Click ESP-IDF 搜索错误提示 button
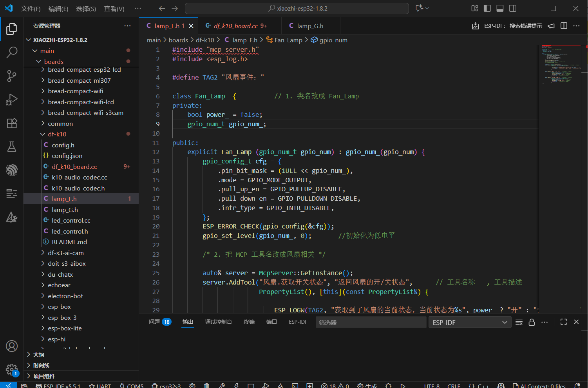Image resolution: width=588 pixels, height=388 pixels. [513, 26]
